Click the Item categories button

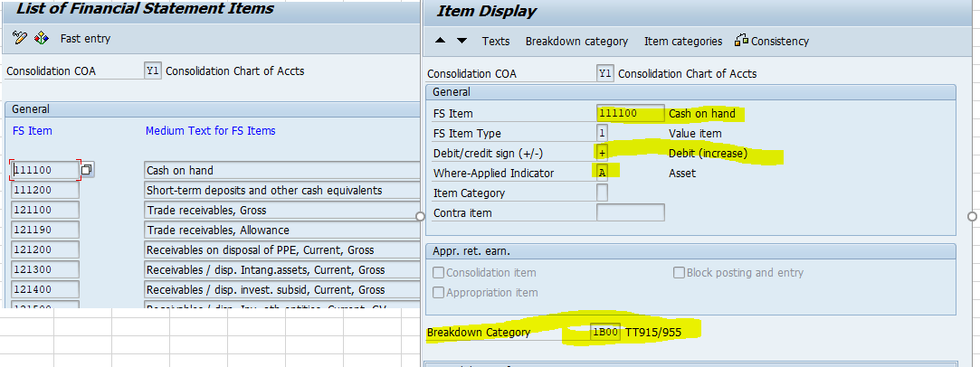coord(682,41)
